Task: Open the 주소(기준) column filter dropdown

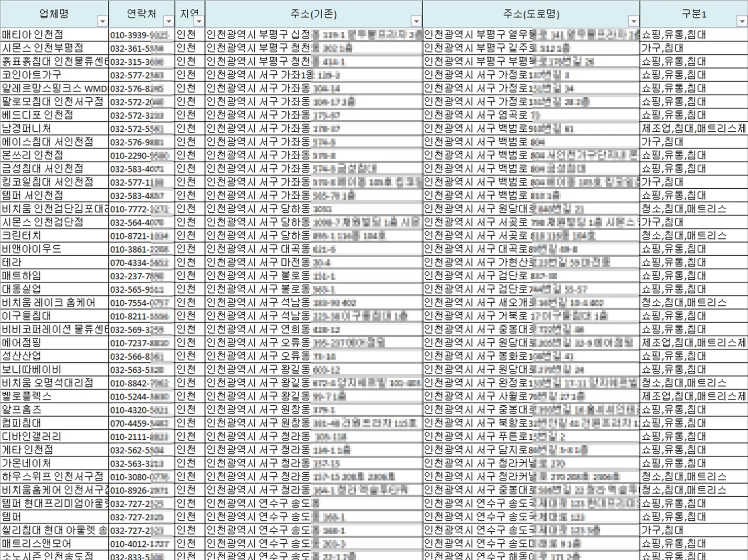Action: [x=416, y=21]
